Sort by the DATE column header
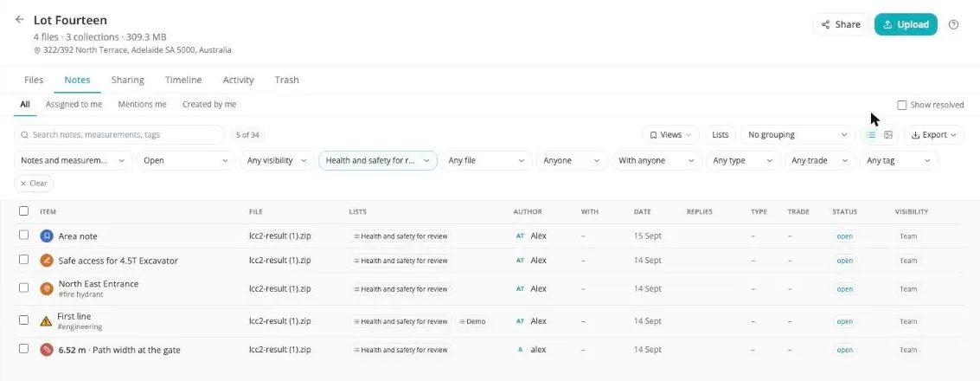Viewport: 980px width, 381px height. [x=642, y=212]
